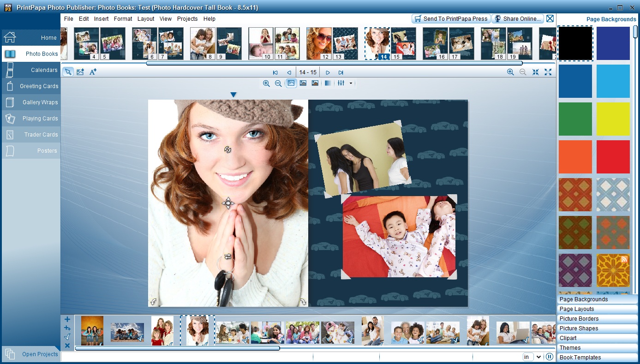The height and width of the screenshot is (364, 640).
Task: Go to the next page spread
Action: pos(328,72)
